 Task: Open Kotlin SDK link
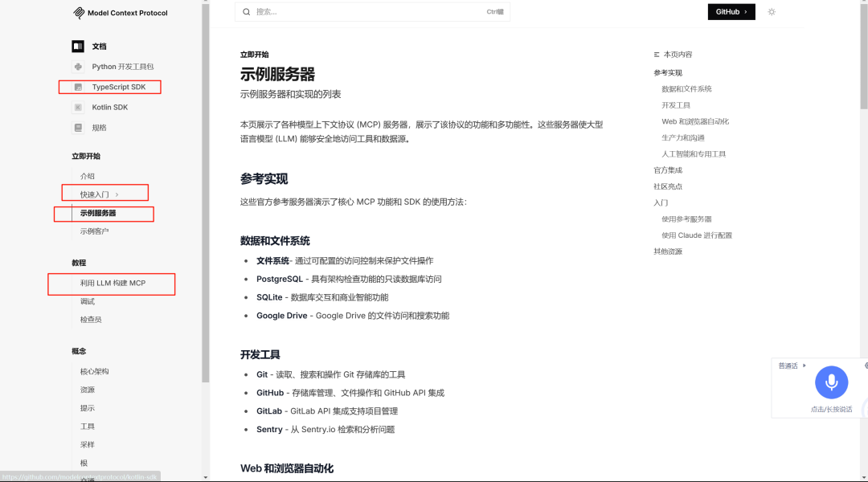pos(109,108)
